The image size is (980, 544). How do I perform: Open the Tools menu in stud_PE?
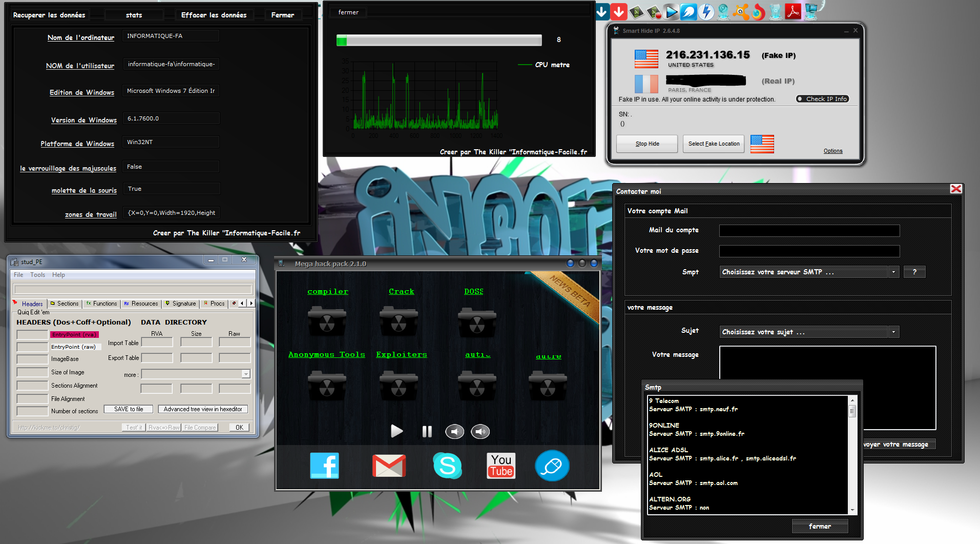(37, 275)
